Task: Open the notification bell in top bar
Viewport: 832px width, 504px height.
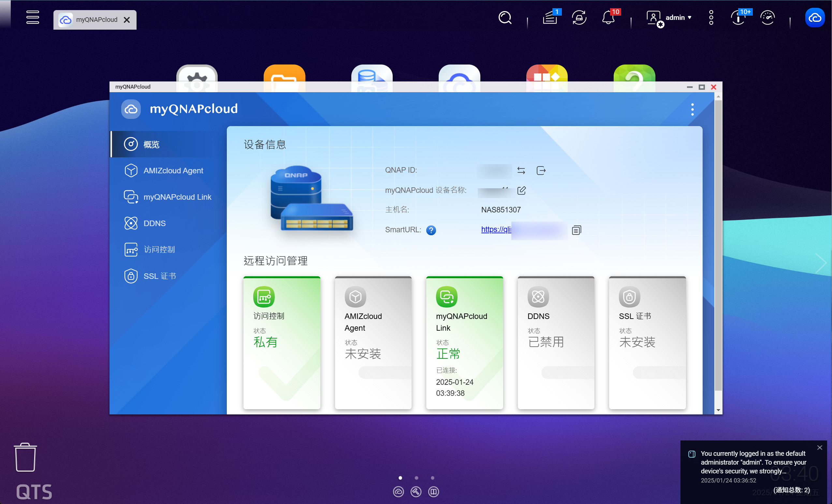Action: coord(608,18)
